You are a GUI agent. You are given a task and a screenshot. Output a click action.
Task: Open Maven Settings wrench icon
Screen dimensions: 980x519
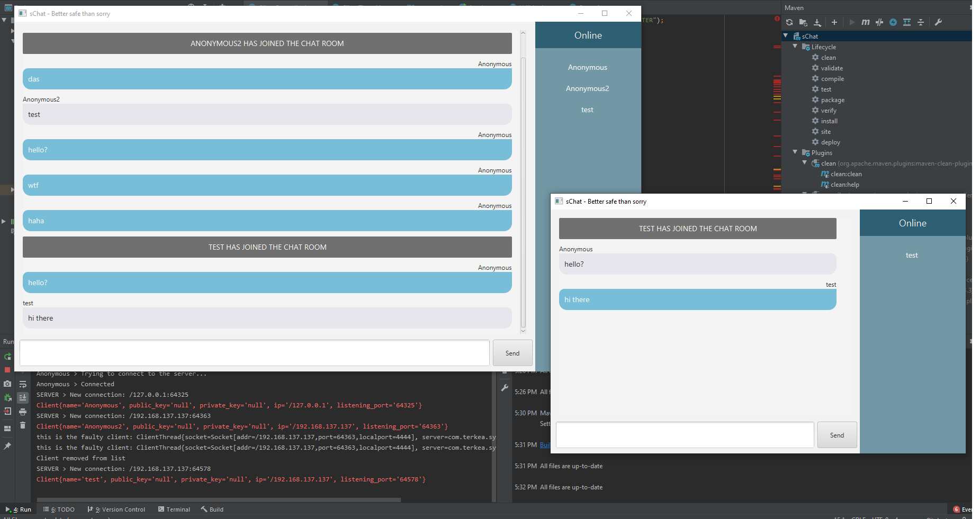[938, 22]
